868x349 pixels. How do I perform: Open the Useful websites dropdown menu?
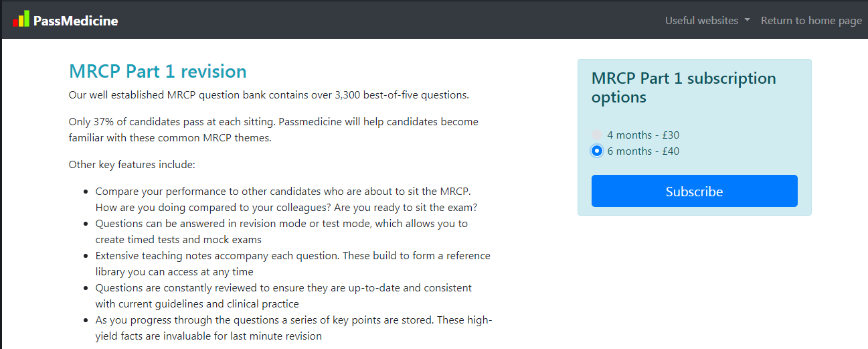pyautogui.click(x=707, y=20)
